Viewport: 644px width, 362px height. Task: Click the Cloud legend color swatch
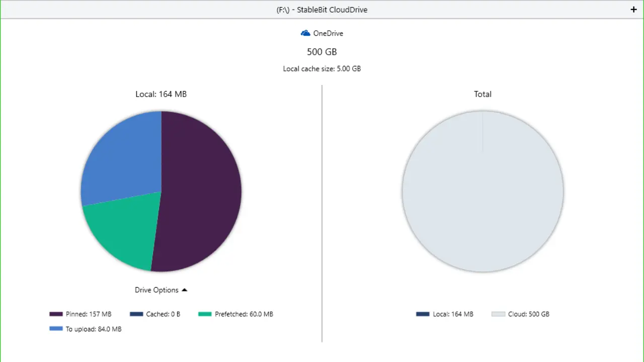498,314
